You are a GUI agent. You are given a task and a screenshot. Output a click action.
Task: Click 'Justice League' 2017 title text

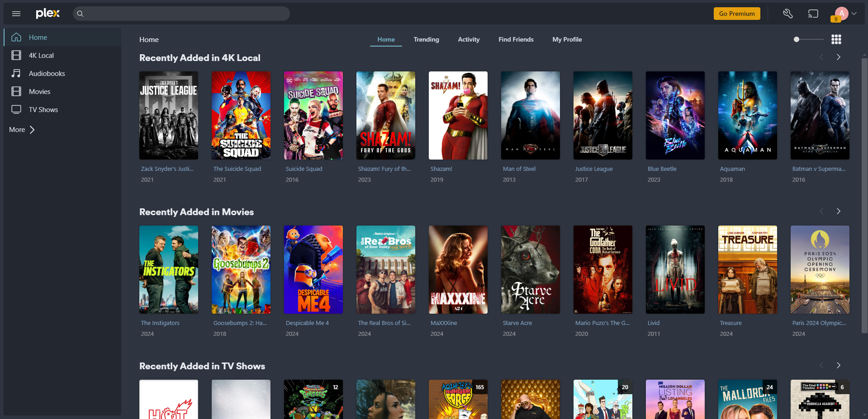click(594, 169)
